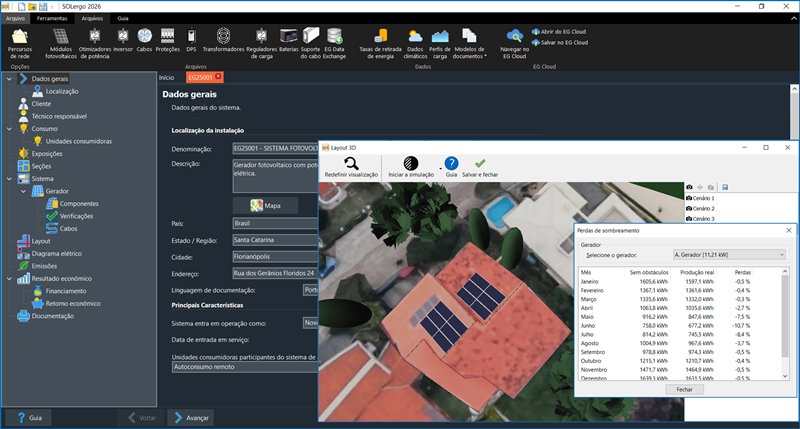This screenshot has width=800, height=429.
Task: Click the Fechar button
Action: click(x=684, y=389)
